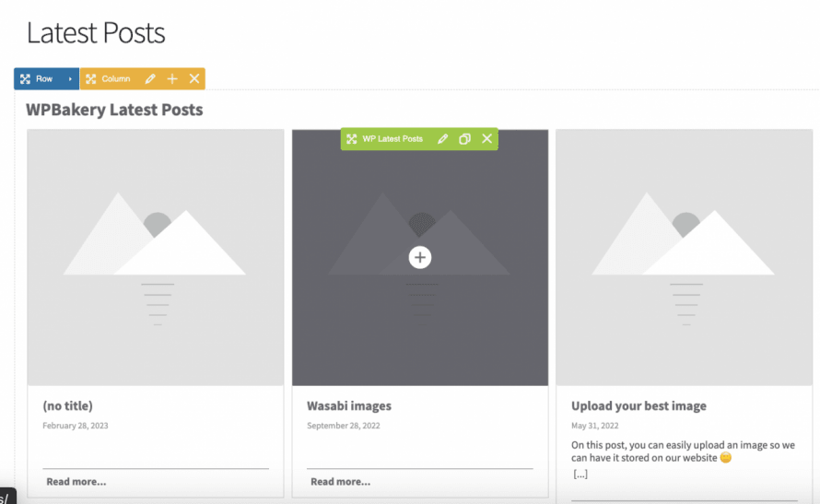Edit the Column with pencil icon
The image size is (820, 504).
pos(150,79)
